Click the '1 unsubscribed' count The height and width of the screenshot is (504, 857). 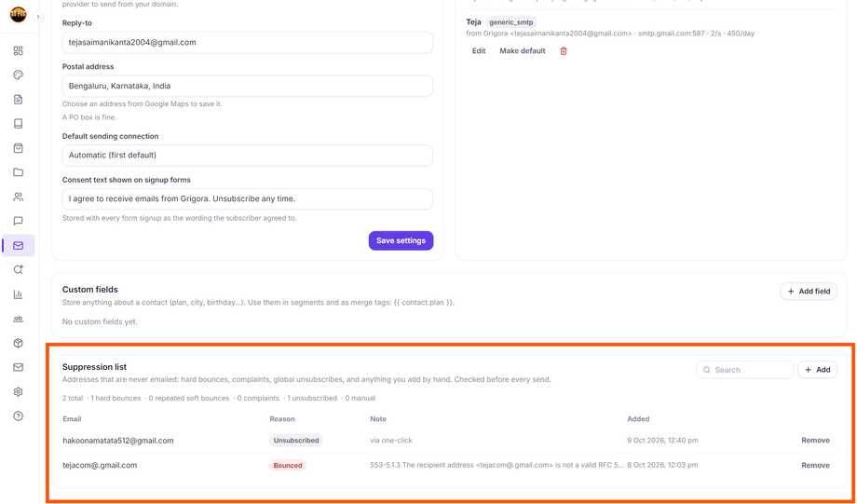coord(312,398)
